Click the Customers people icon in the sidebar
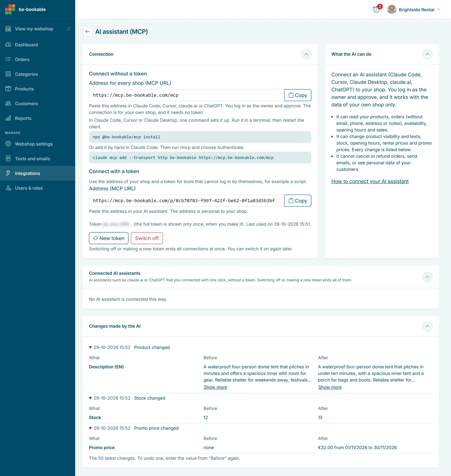This screenshot has height=476, width=451. (8, 103)
